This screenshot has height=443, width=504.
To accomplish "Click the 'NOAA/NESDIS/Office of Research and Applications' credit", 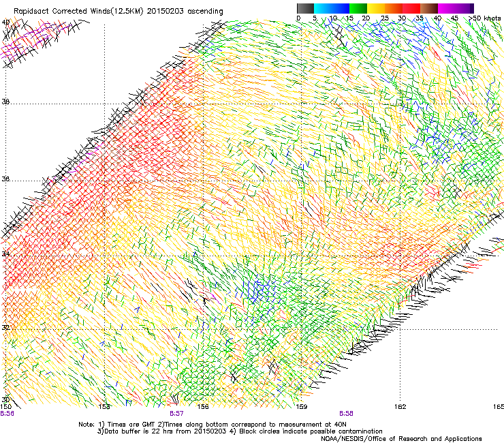I will 401,439.
